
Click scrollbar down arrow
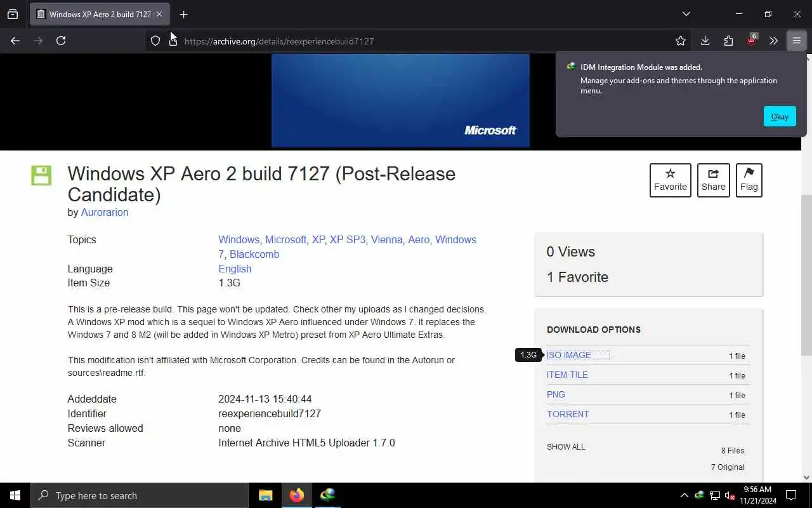(x=807, y=478)
